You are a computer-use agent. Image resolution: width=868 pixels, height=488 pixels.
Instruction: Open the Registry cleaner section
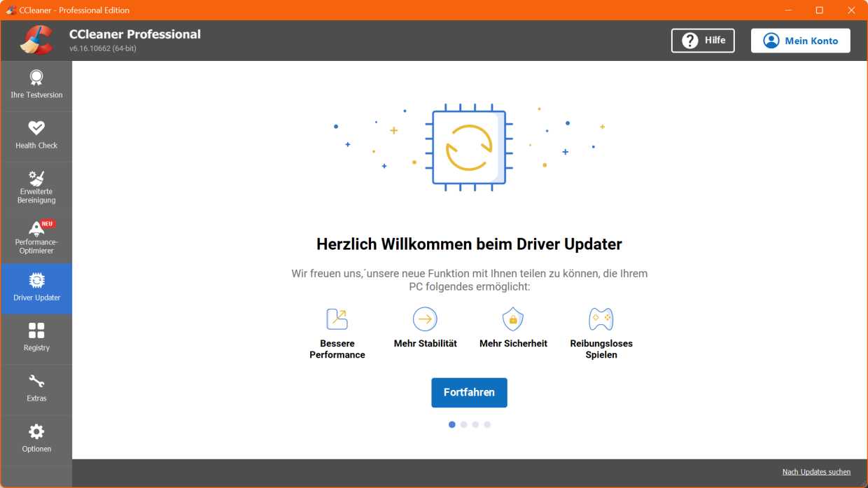coord(36,338)
